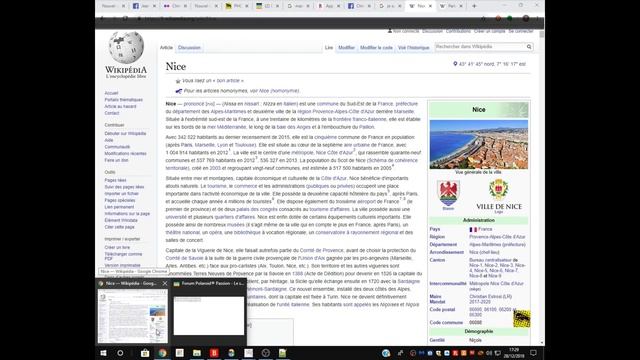Screen dimensions: 640x360
Task: Click the Accueil sidebar link
Action: (x=111, y=93)
